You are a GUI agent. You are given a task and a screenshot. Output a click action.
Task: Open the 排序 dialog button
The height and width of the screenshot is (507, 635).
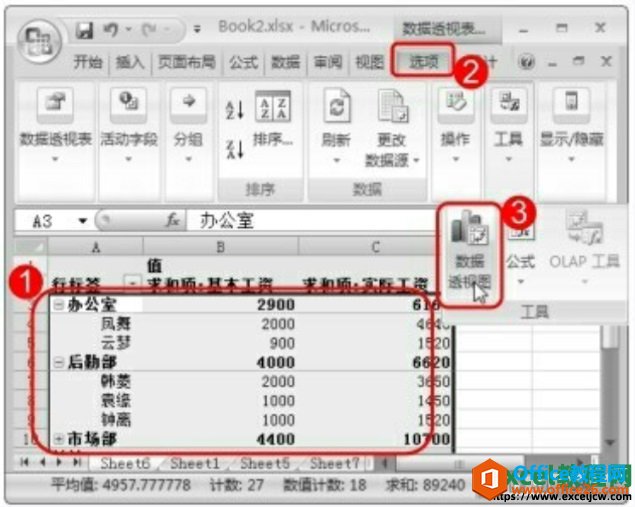click(x=273, y=118)
